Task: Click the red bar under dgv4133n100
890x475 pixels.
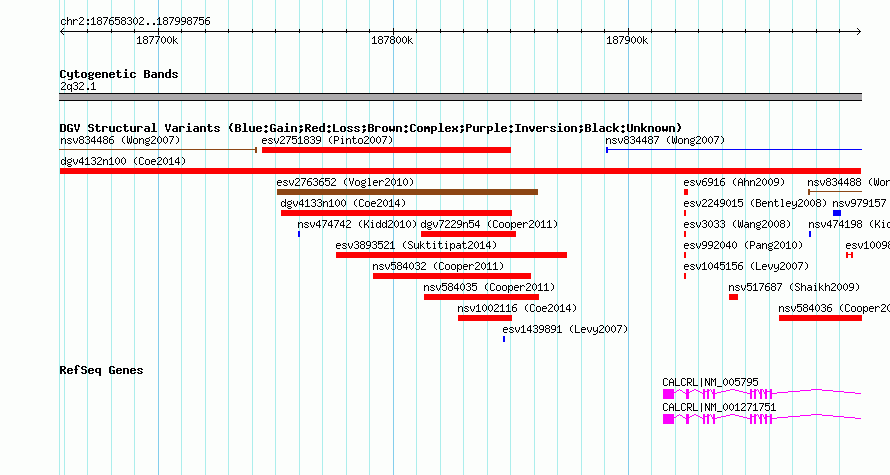Action: tap(396, 213)
